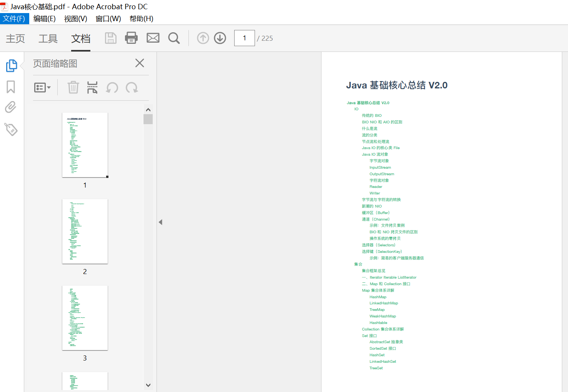Image resolution: width=568 pixels, height=392 pixels.
Task: Jump to the TreeSet entry
Action: tap(376, 368)
